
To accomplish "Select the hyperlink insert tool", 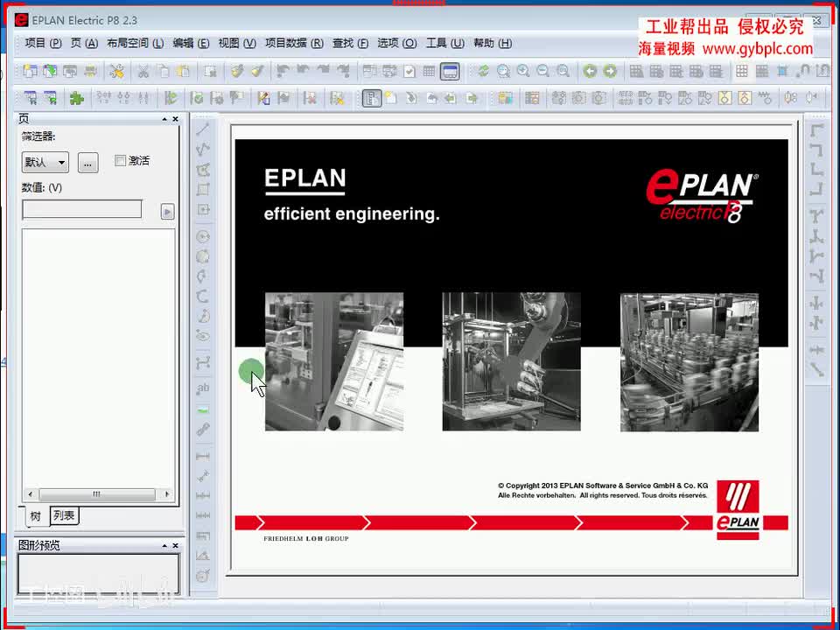I will (203, 429).
